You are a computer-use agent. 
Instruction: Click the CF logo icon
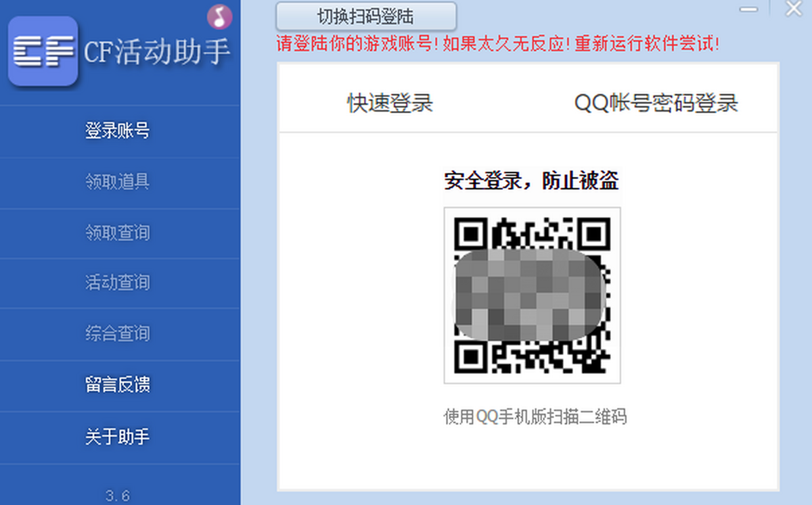(x=43, y=51)
